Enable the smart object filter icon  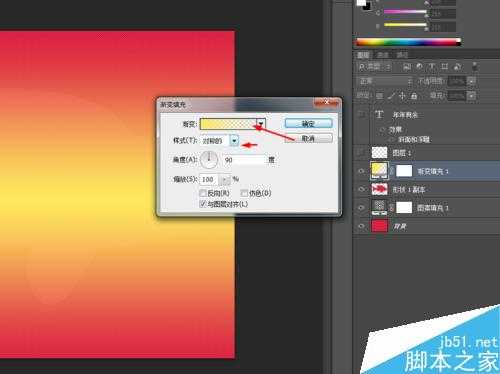(x=458, y=67)
